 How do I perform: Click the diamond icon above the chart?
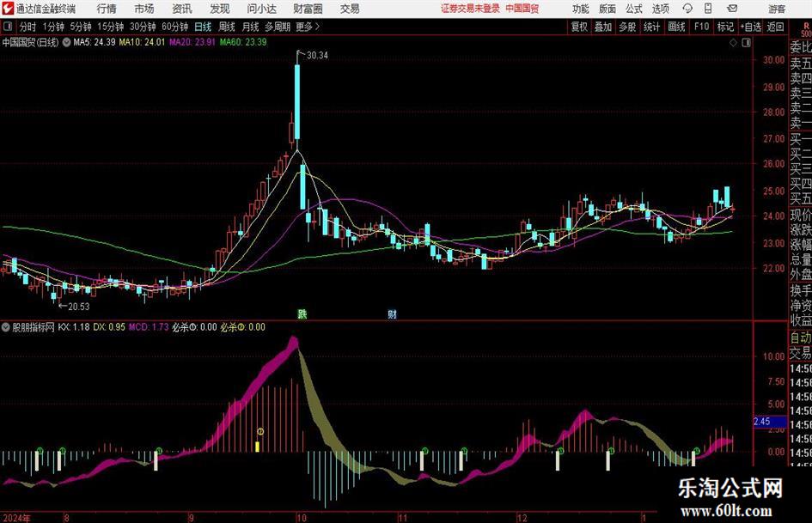pyautogui.click(x=733, y=43)
